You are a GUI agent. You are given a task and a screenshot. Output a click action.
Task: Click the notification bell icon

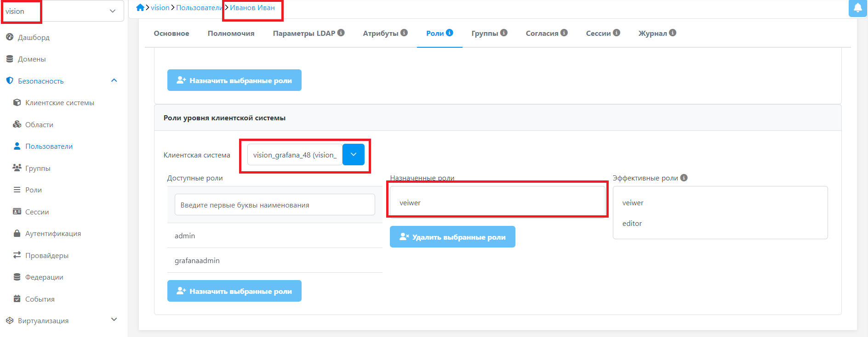click(857, 8)
